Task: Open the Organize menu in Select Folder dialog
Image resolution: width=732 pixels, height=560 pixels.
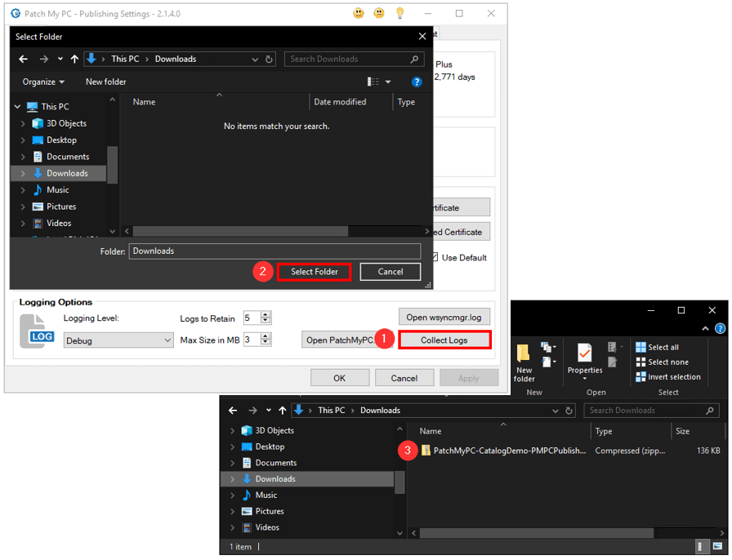Action: point(43,82)
